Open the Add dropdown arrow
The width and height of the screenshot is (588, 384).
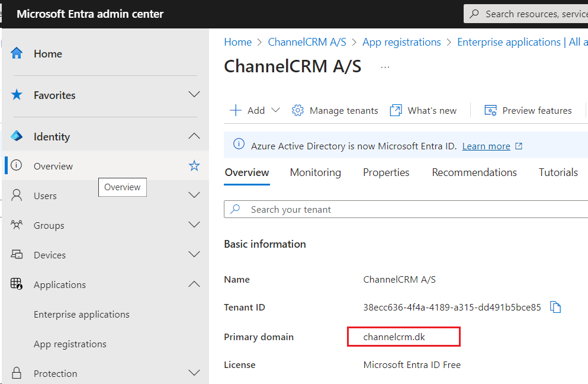(x=275, y=110)
